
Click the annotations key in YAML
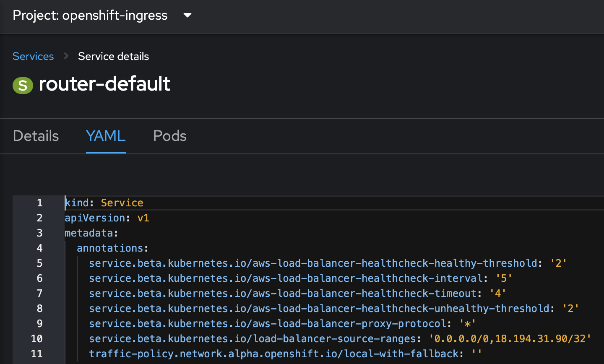pyautogui.click(x=110, y=248)
